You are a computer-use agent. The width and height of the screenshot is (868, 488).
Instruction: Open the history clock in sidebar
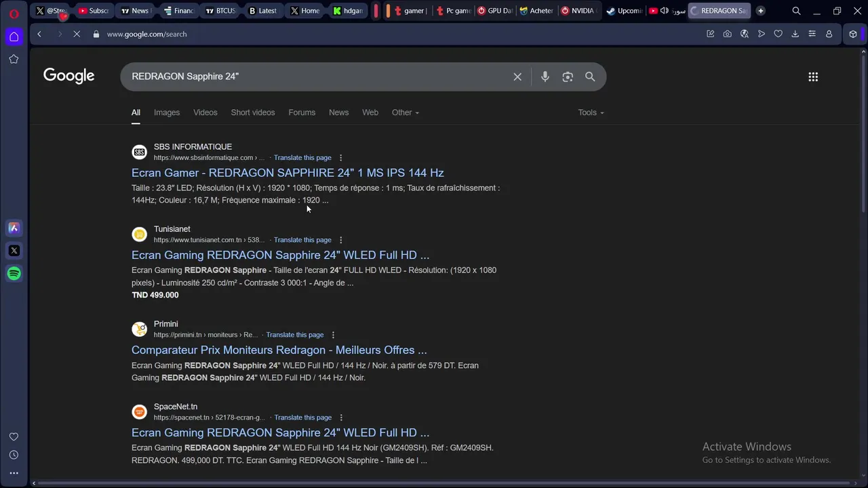tap(14, 455)
